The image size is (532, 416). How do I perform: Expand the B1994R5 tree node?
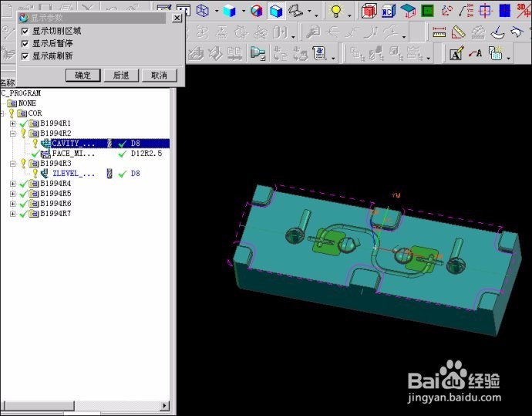(x=13, y=194)
